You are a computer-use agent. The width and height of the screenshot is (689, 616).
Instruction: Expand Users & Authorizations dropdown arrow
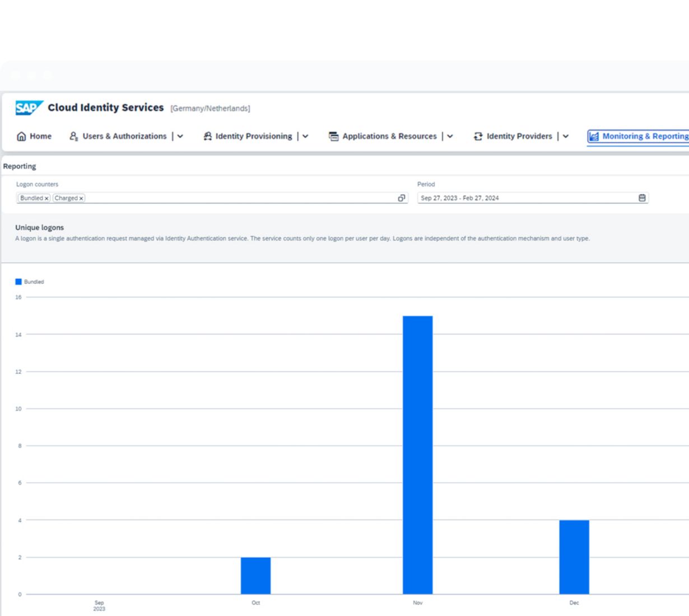tap(180, 136)
